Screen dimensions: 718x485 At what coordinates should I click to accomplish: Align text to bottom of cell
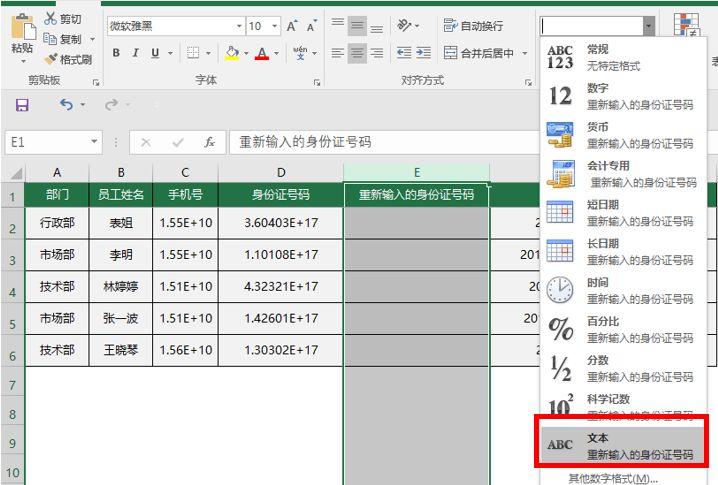377,26
